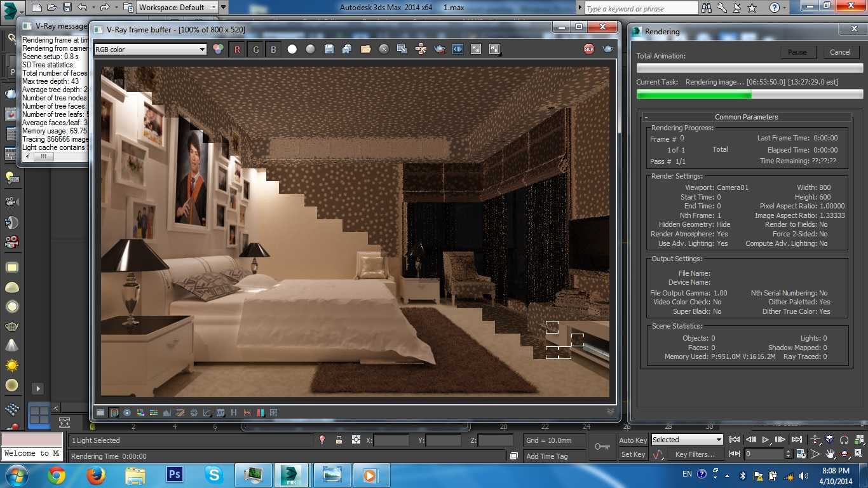
Task: Click the Total Animation progress bar
Action: (x=750, y=68)
